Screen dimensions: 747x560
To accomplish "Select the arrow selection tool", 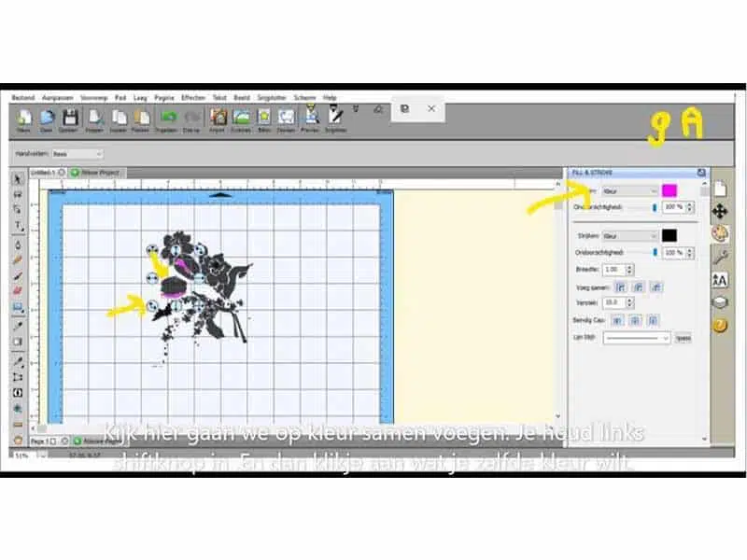I will click(18, 179).
